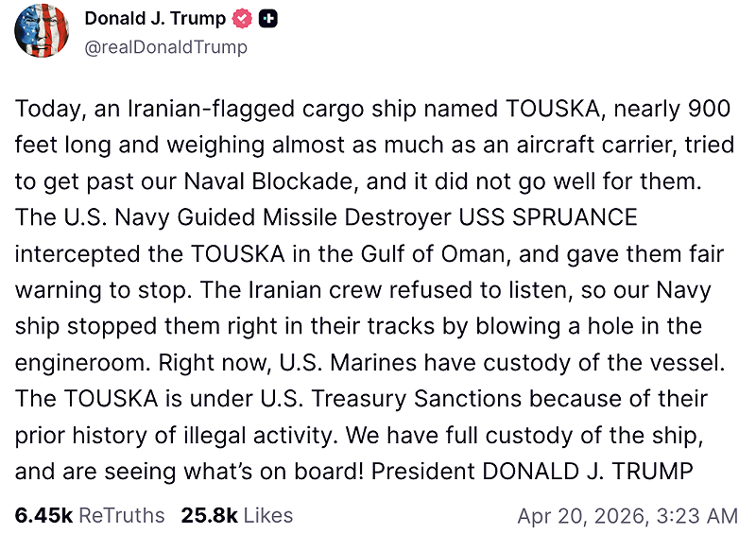Open the list of ReTruths
Viewport: 756px width, 534px height.
[x=121, y=516]
